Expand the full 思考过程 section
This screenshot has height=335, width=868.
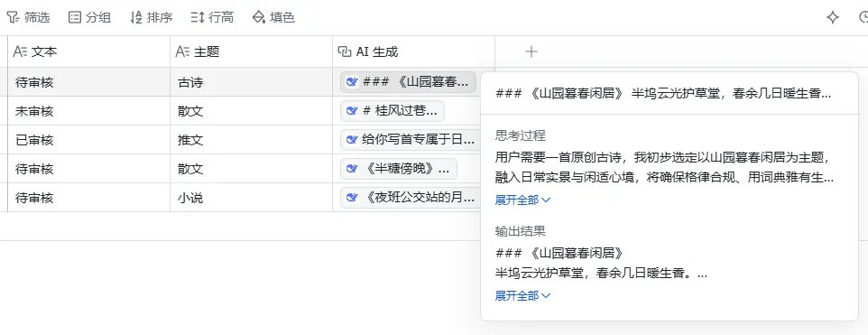[522, 200]
